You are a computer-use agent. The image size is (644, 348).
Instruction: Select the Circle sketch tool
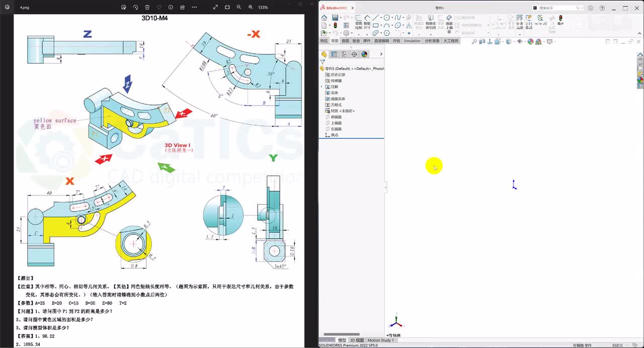(386, 18)
